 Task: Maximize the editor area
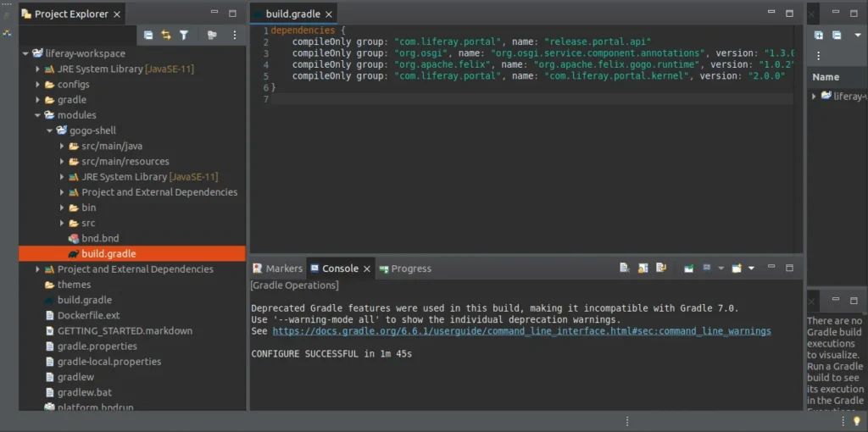789,14
